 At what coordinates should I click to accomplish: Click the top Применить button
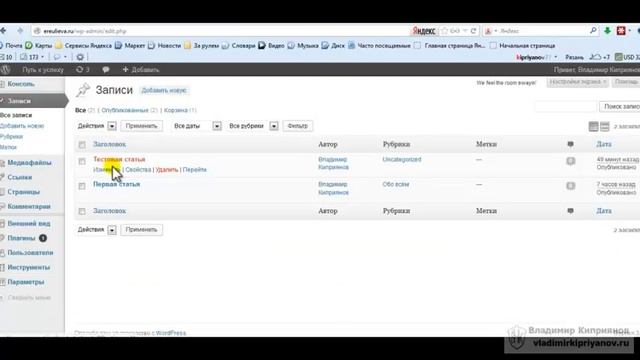141,126
